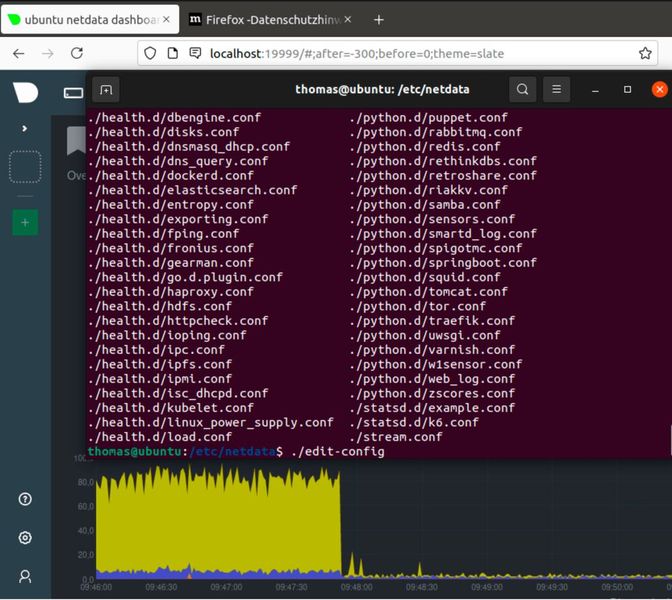
Task: Switch to the ubuntu netdata dashboard tab
Action: [90, 19]
